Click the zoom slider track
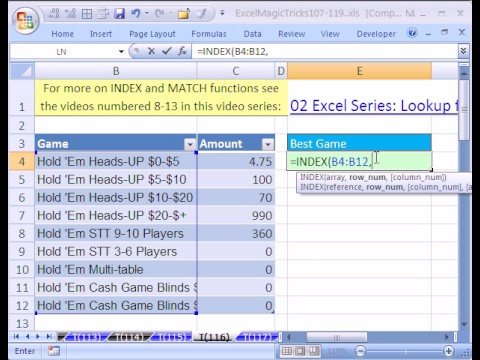The width and height of the screenshot is (480, 360). tap(404, 351)
